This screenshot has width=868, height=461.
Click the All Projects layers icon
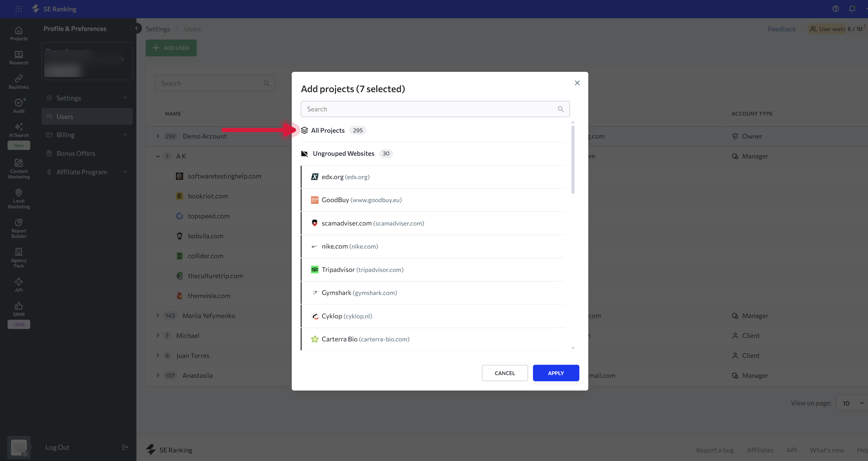click(x=304, y=130)
